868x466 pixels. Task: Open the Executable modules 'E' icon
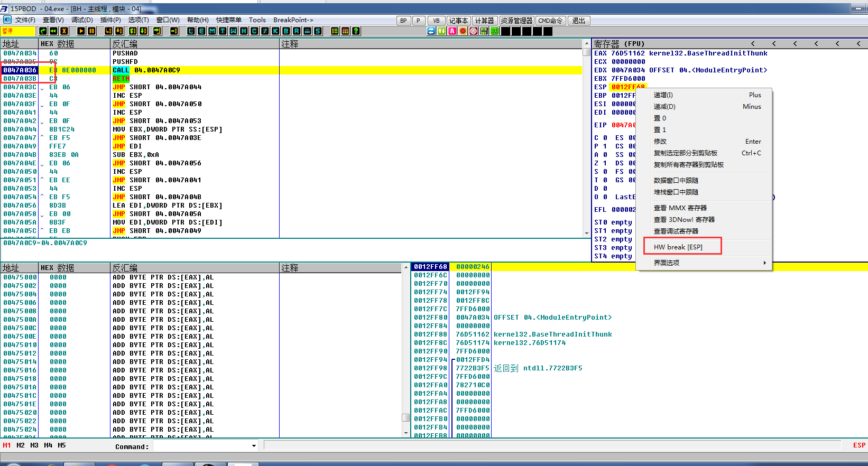201,31
